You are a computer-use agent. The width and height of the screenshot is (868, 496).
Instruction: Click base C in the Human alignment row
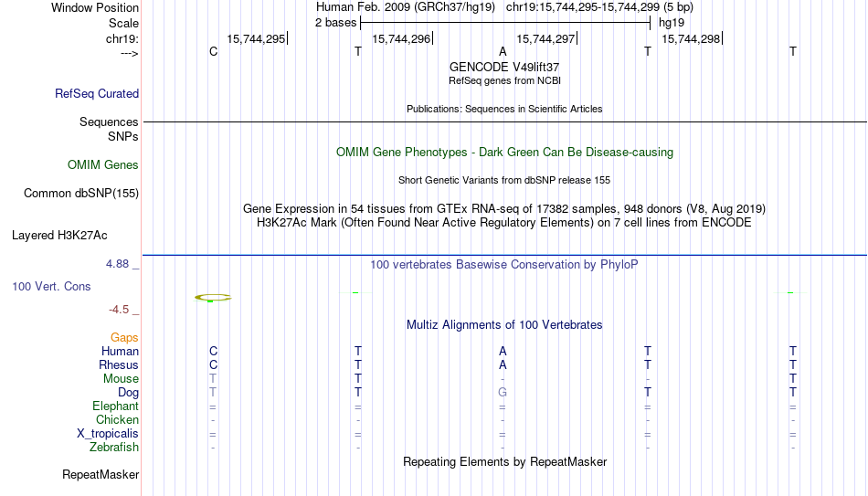[213, 351]
